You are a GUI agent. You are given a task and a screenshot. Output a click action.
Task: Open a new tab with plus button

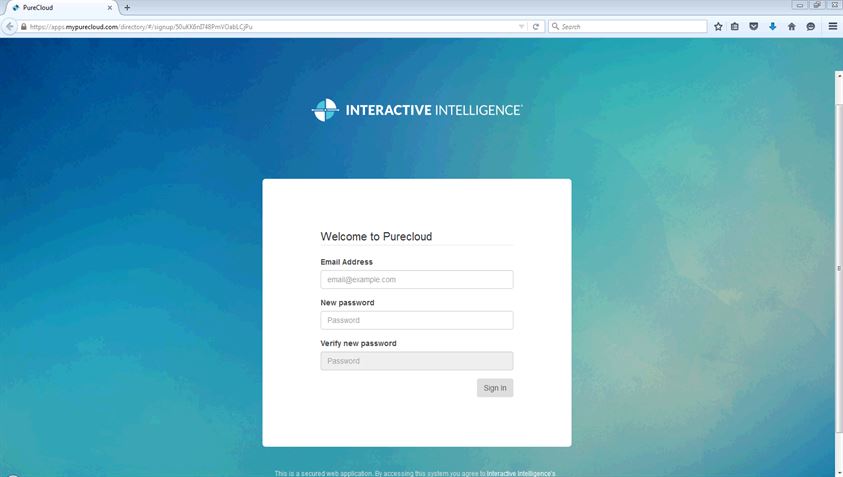(127, 7)
